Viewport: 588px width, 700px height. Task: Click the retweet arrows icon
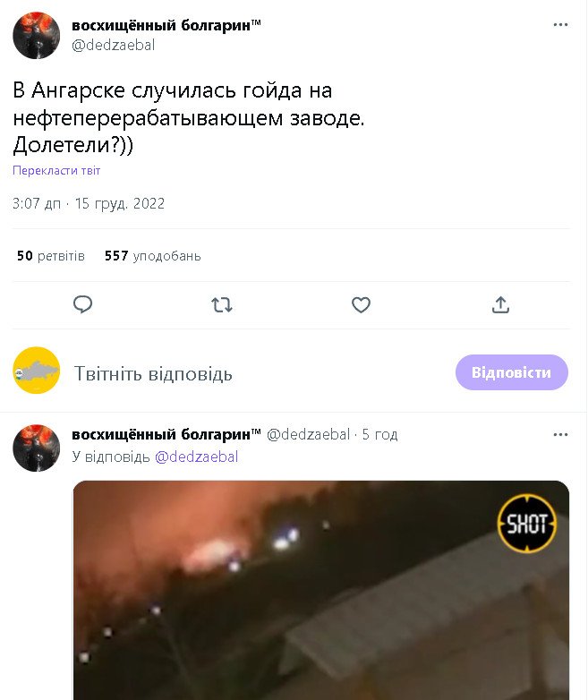click(221, 305)
